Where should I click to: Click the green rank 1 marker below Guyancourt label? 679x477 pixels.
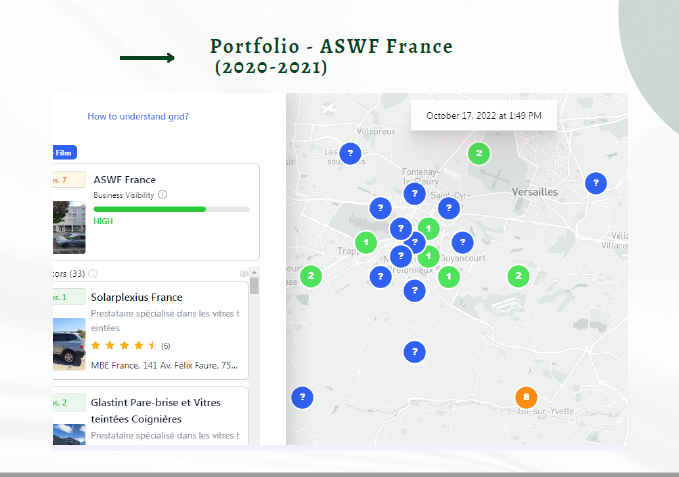coord(449,276)
